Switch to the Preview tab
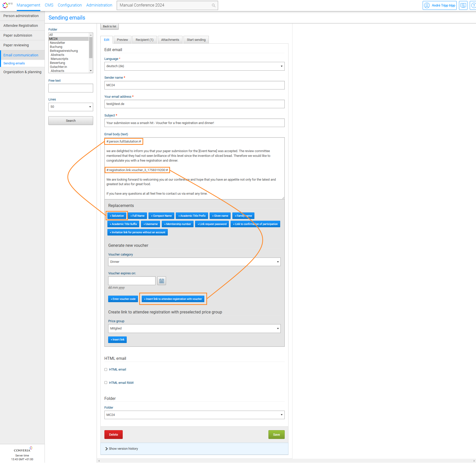 [122, 40]
